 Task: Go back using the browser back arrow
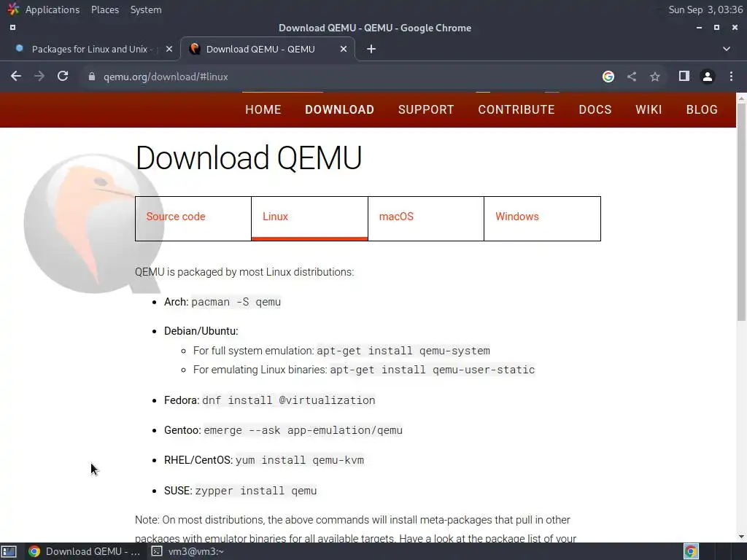(x=16, y=76)
